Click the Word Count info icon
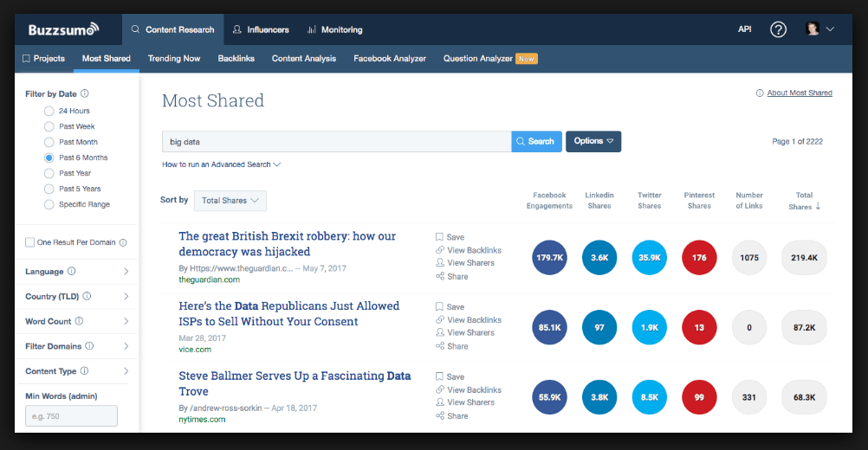Viewport: 868px width, 450px height. [79, 321]
